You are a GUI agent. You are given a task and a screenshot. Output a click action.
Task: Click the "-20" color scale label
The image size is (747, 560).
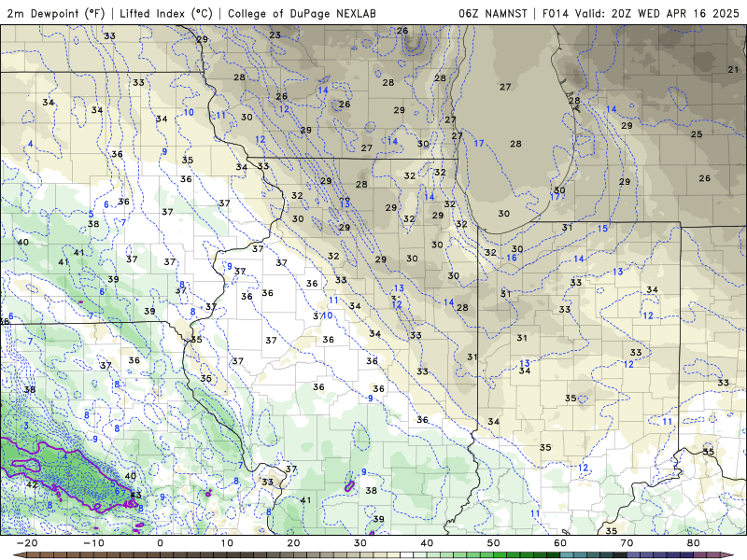tap(27, 543)
